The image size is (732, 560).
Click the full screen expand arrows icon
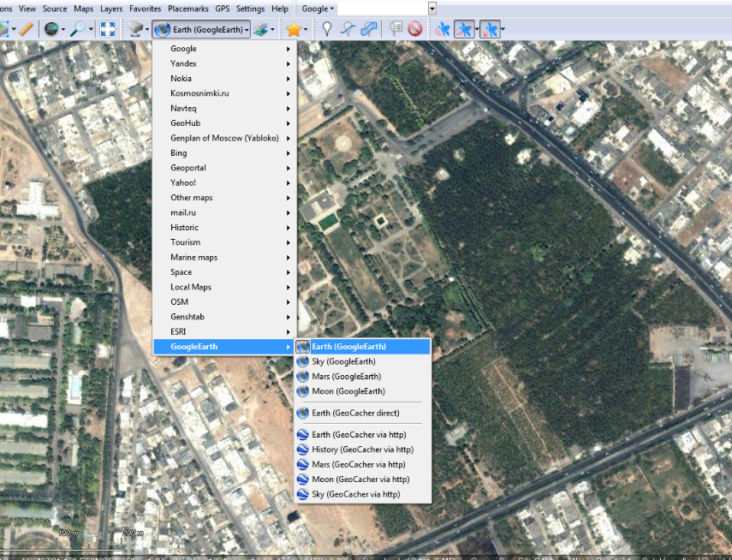[x=108, y=29]
